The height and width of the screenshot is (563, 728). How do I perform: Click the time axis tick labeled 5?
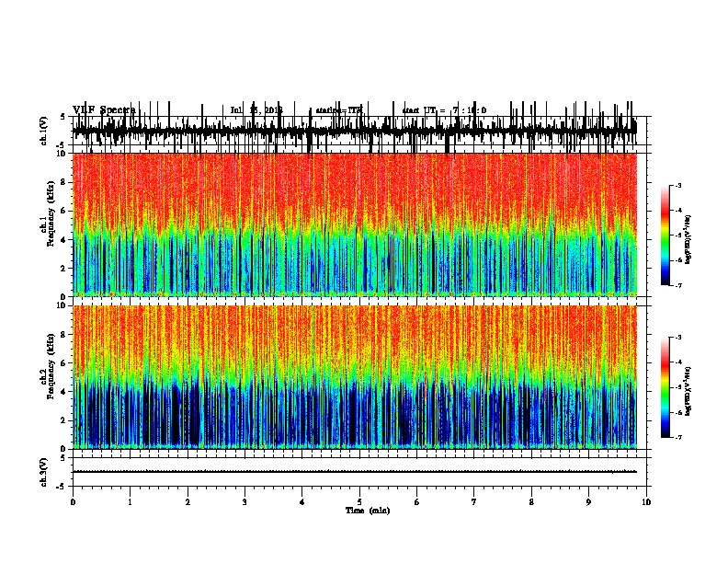coord(359,501)
